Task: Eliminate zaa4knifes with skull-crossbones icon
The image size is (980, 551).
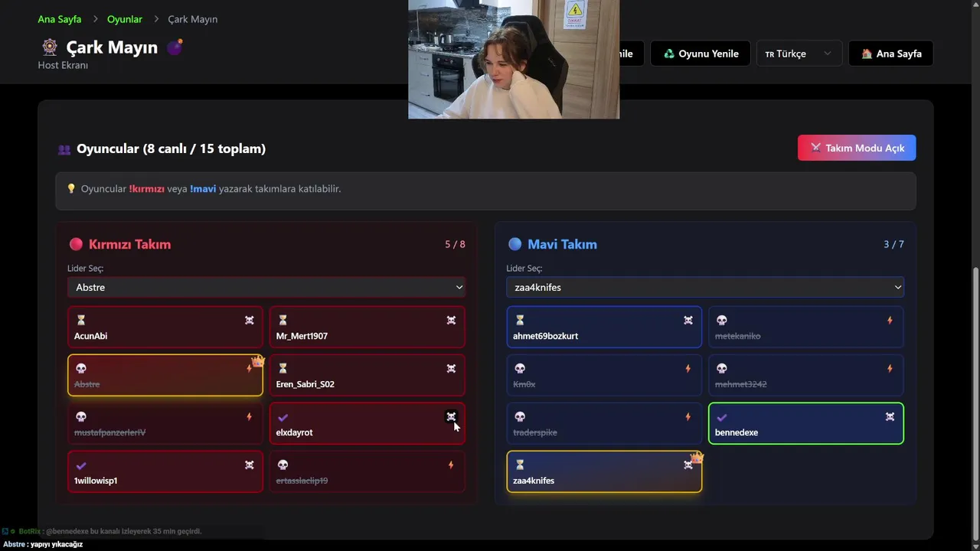Action: click(688, 465)
